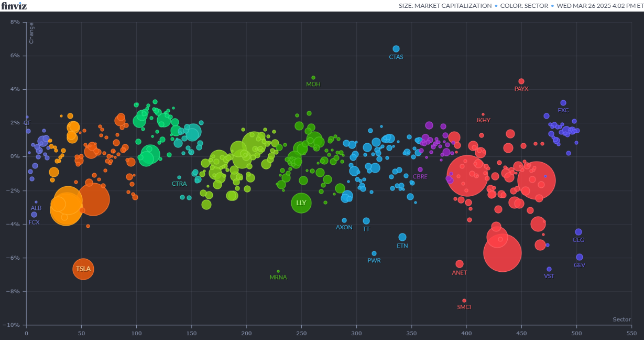
Task: Click the PAYX bubble
Action: coord(521,81)
